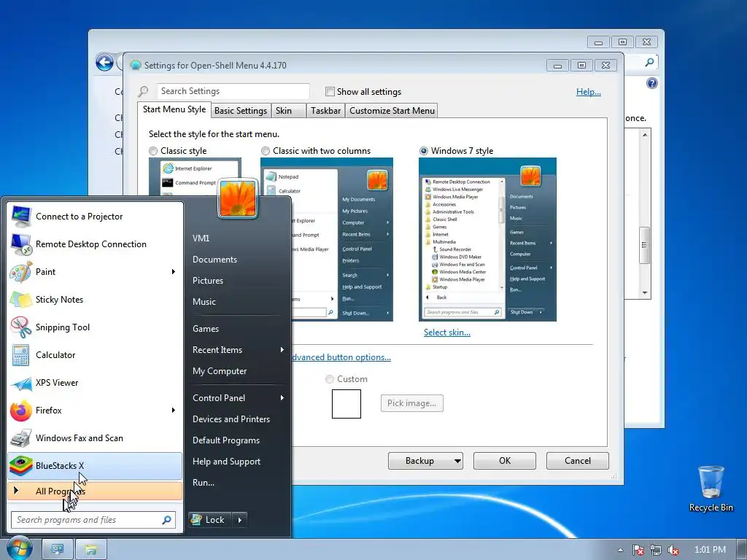Click the Search Settings input field
Image resolution: width=747 pixels, height=560 pixels.
tap(233, 91)
